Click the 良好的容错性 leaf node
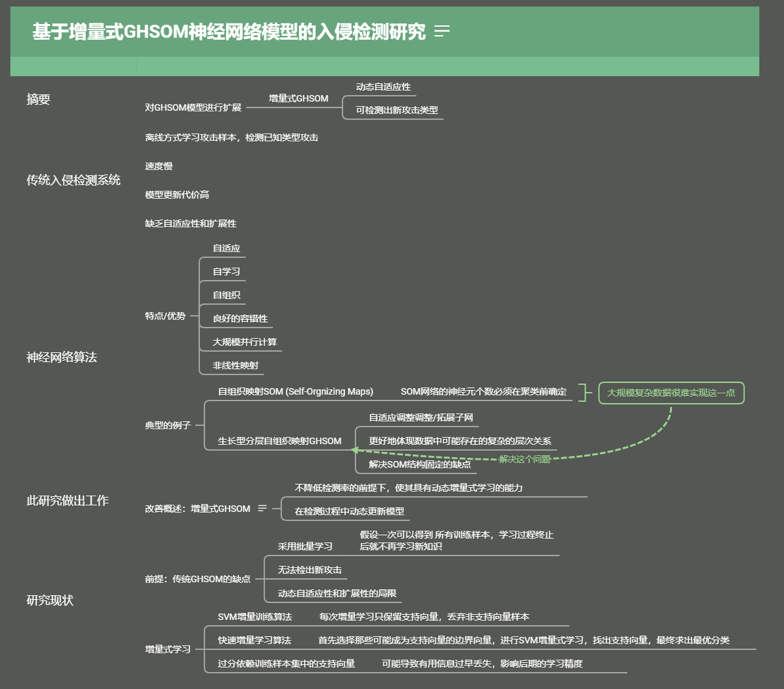 (x=240, y=318)
